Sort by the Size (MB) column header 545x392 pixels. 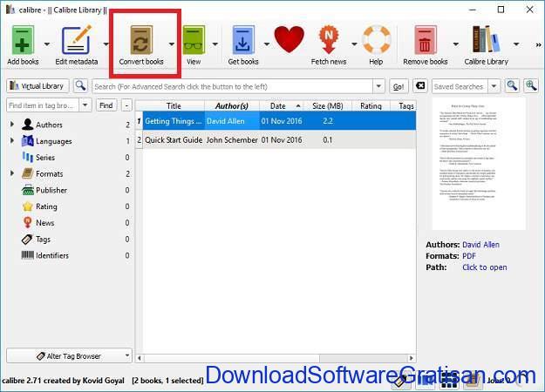point(328,106)
